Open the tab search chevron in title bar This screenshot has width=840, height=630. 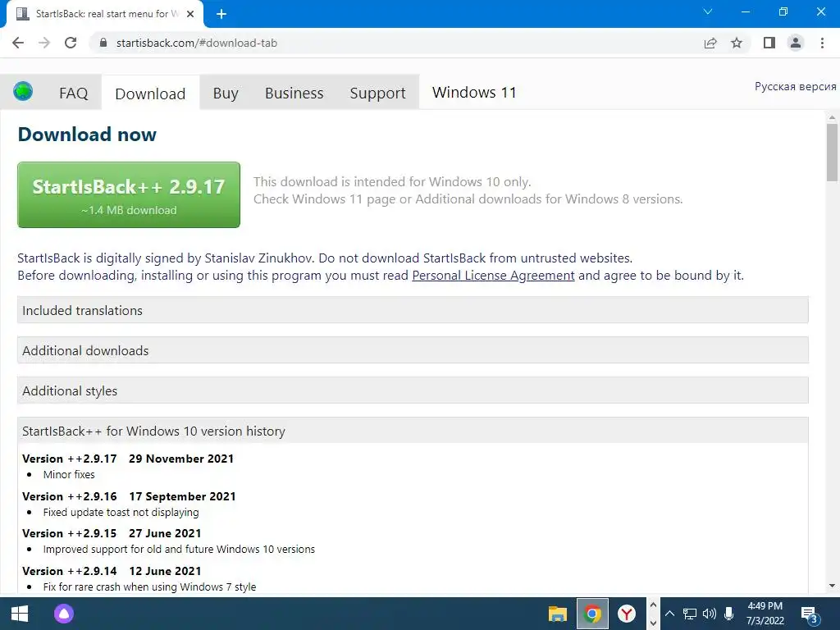tap(708, 11)
